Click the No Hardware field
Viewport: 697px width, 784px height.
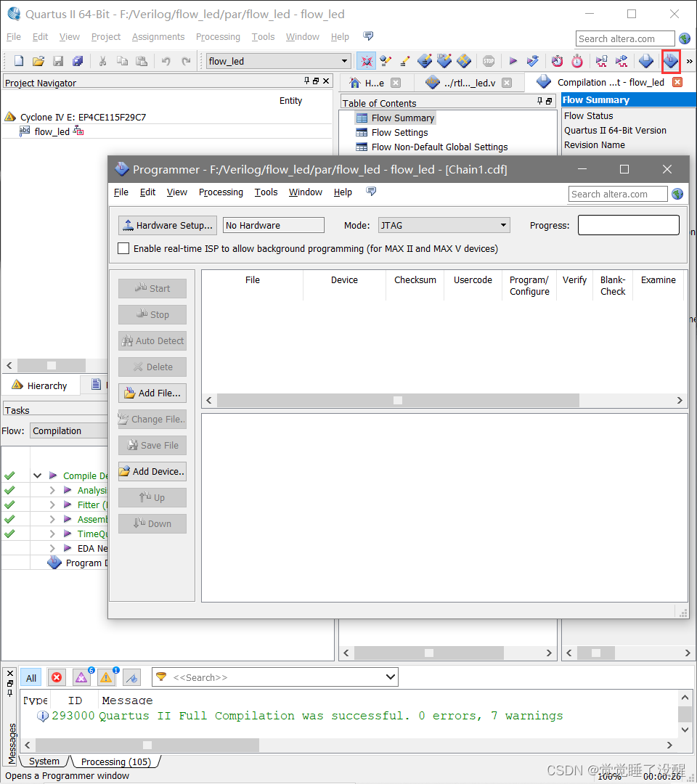coord(274,225)
